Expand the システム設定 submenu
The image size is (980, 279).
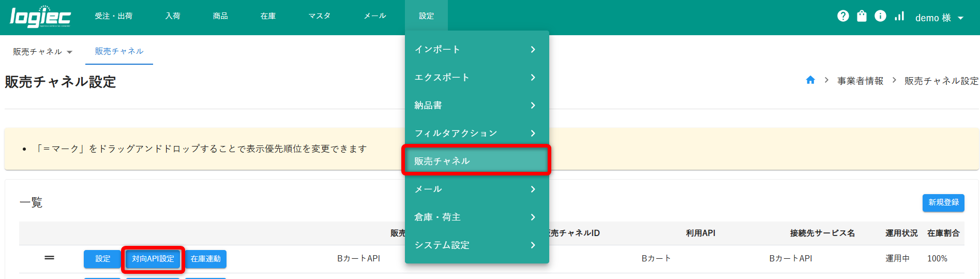pos(476,245)
